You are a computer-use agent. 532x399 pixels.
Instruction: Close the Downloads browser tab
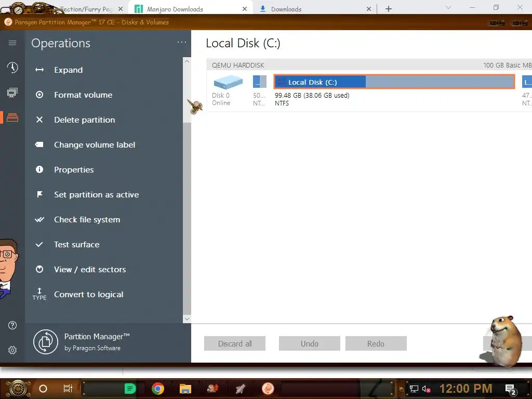tap(369, 9)
